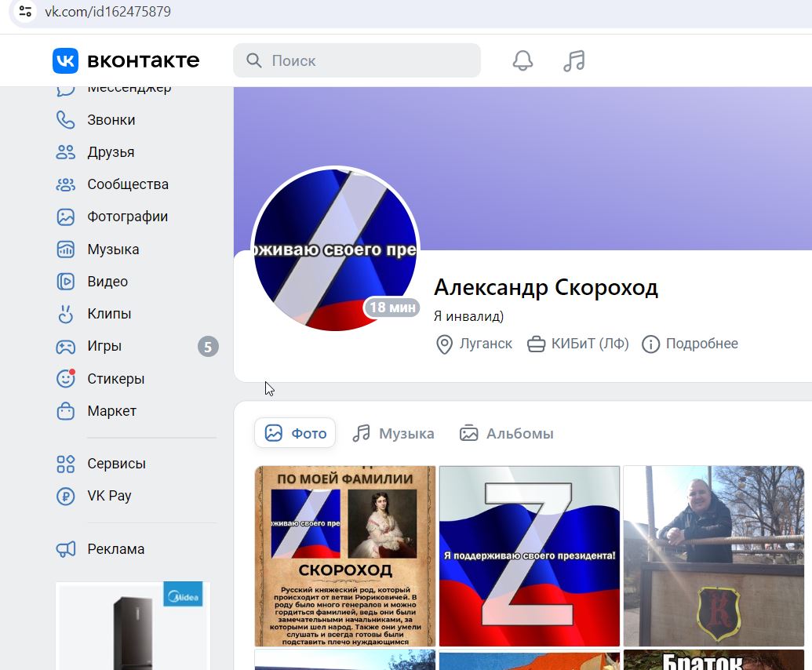Open the Мессенджер section
This screenshot has height=670, width=812.
pyautogui.click(x=129, y=87)
